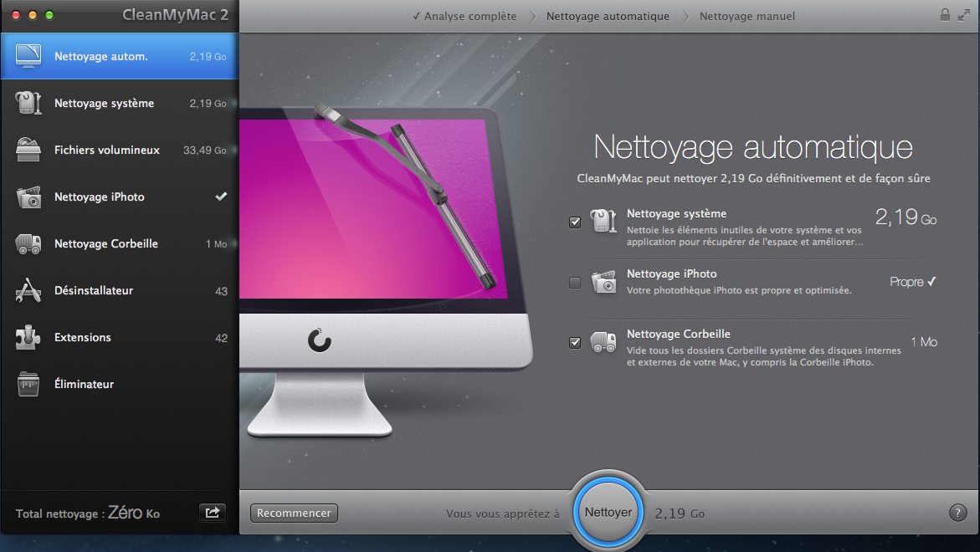The image size is (980, 552).
Task: Click the Nettoyage Corbeille heading in main panel
Action: [x=679, y=334]
